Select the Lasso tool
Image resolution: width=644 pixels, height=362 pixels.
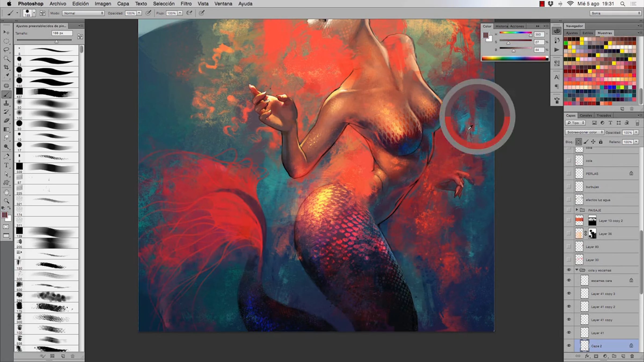click(x=6, y=50)
